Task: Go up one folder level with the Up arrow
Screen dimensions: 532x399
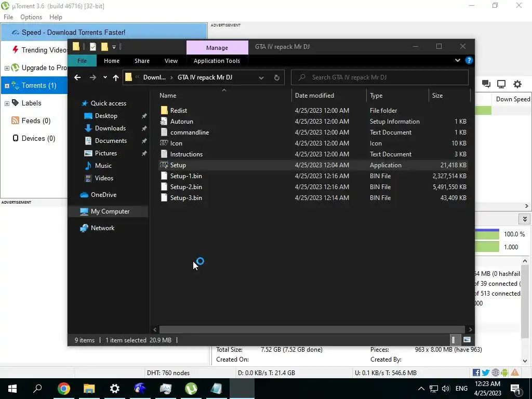Action: click(x=116, y=77)
